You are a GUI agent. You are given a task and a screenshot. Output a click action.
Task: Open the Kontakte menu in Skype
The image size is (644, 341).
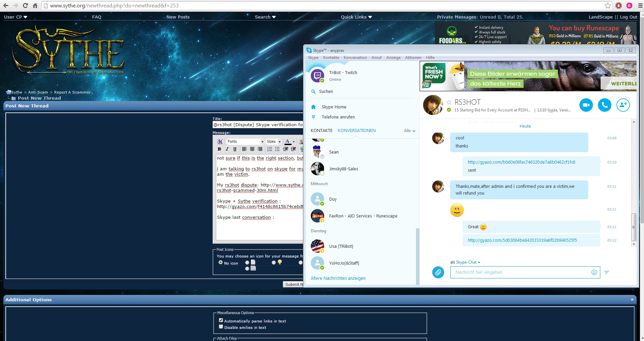(331, 58)
